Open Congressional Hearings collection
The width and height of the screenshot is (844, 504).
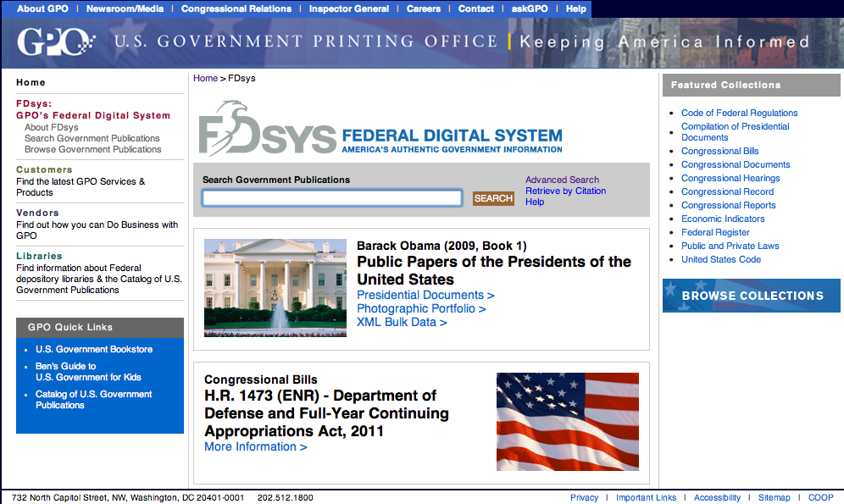730,178
